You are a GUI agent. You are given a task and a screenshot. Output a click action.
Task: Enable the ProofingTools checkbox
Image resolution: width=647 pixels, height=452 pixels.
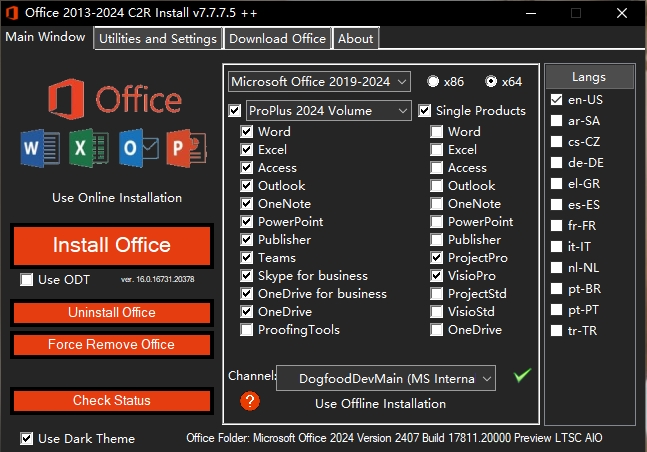coord(246,329)
